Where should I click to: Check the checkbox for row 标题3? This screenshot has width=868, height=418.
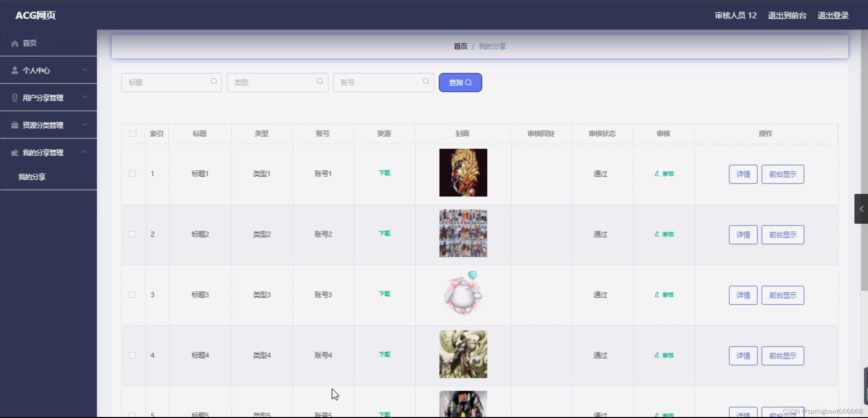[132, 295]
